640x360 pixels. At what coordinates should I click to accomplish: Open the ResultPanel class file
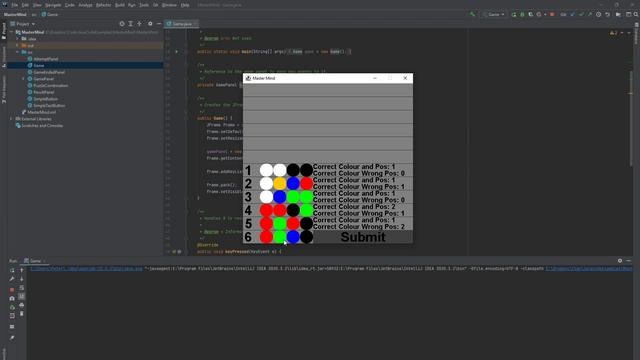(44, 92)
